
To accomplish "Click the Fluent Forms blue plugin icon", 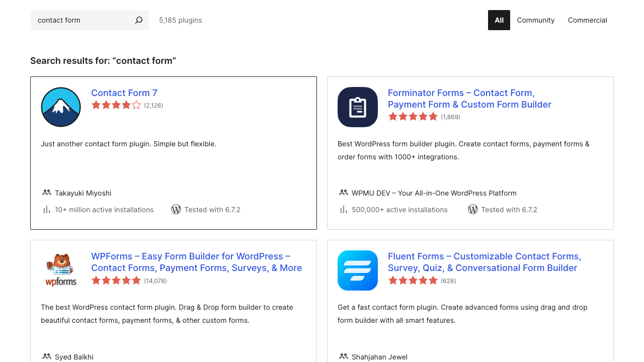I will pyautogui.click(x=357, y=270).
